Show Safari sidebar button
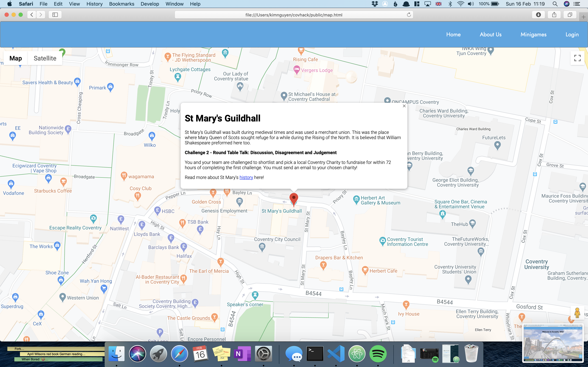 click(55, 15)
